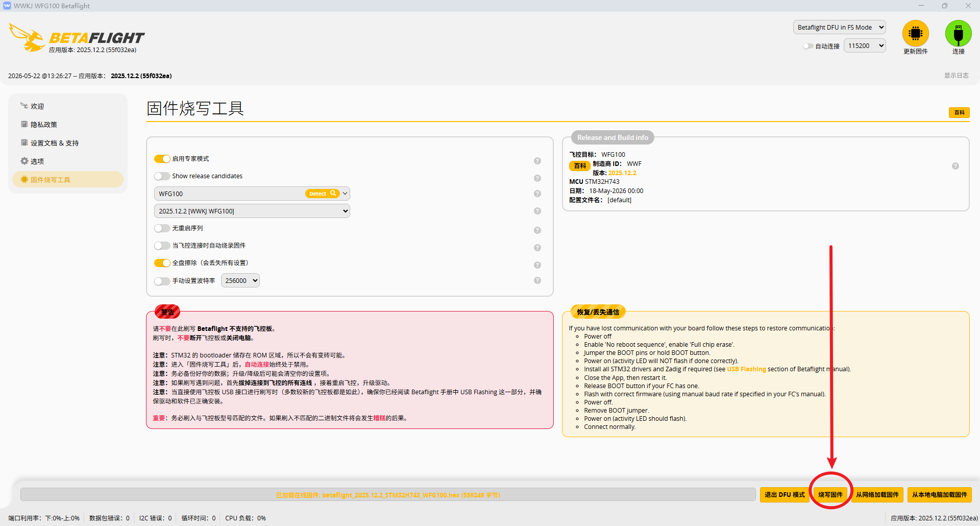Click the 配置文件名: [default] text
Screen dimensions: 980x526
(x=600, y=200)
